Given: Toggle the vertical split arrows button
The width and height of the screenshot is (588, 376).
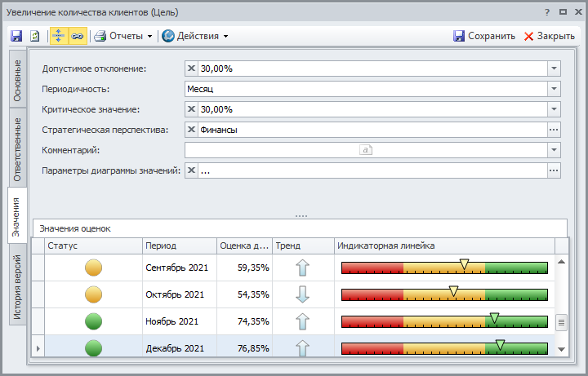Looking at the screenshot, I should [x=59, y=36].
